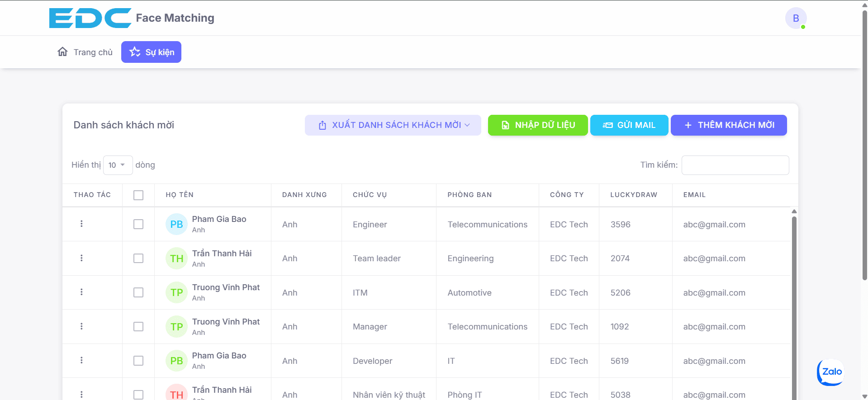868x400 pixels.
Task: Toggle the select-all header checkbox
Action: point(138,195)
